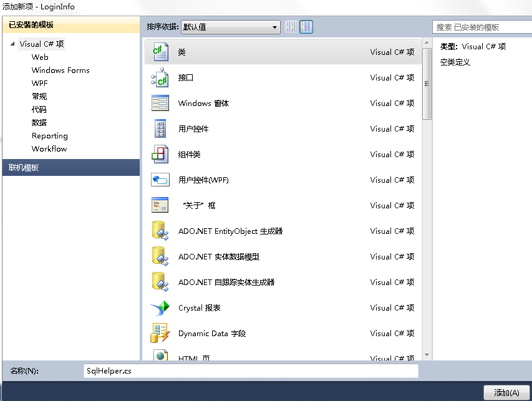Image resolution: width=532 pixels, height=401 pixels.
Task: Select Visual C# 项 in the template tree
Action: (x=41, y=44)
